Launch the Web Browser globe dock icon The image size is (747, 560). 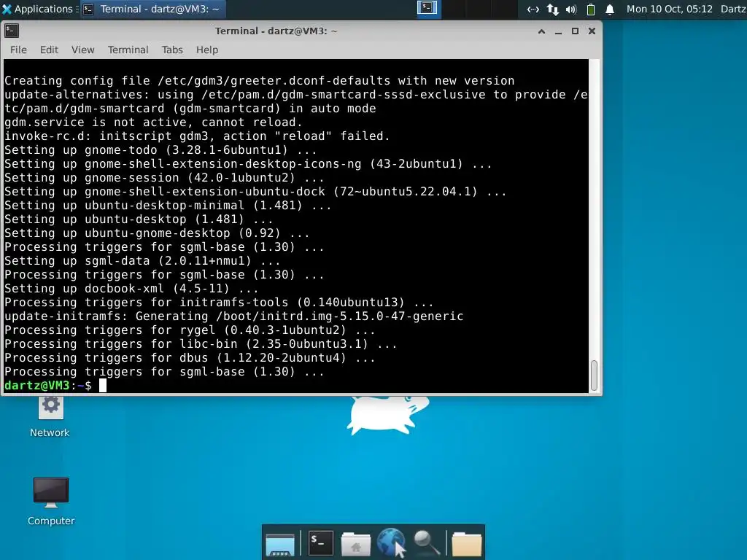(x=391, y=542)
